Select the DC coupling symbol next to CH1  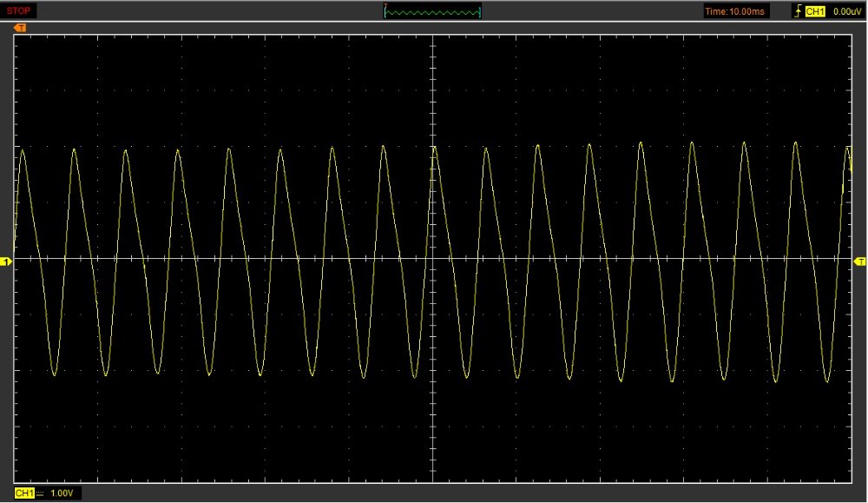tap(38, 492)
